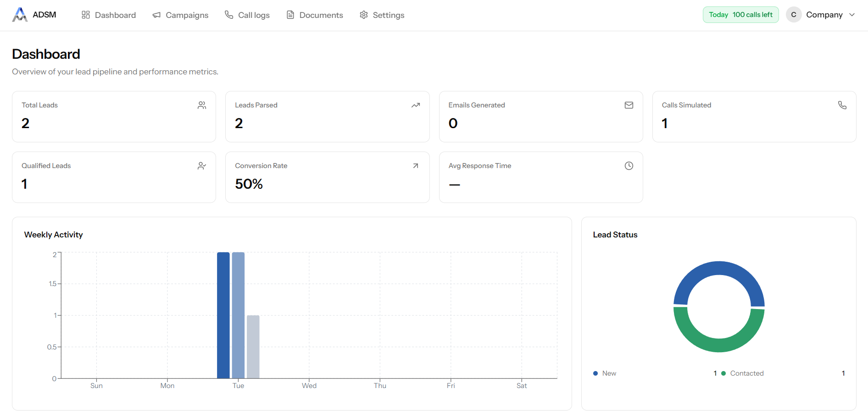
Task: Click the trending arrow icon on Leads Parsed
Action: 416,105
